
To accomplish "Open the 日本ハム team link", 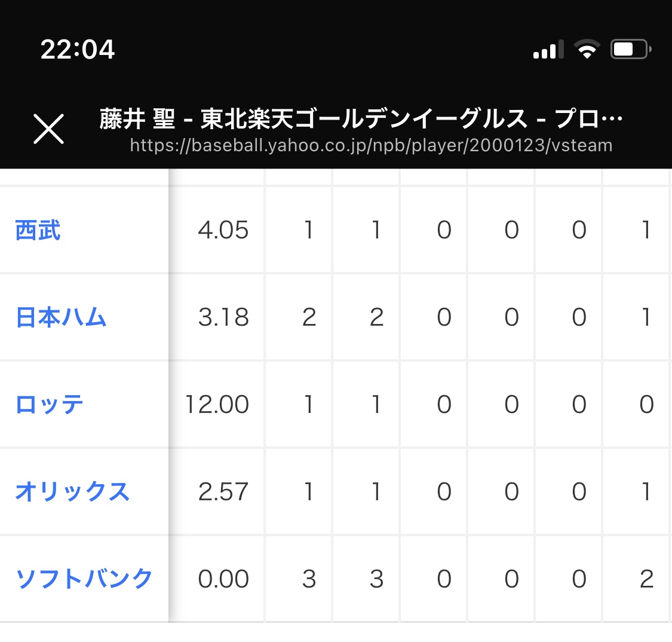I will coord(60,317).
